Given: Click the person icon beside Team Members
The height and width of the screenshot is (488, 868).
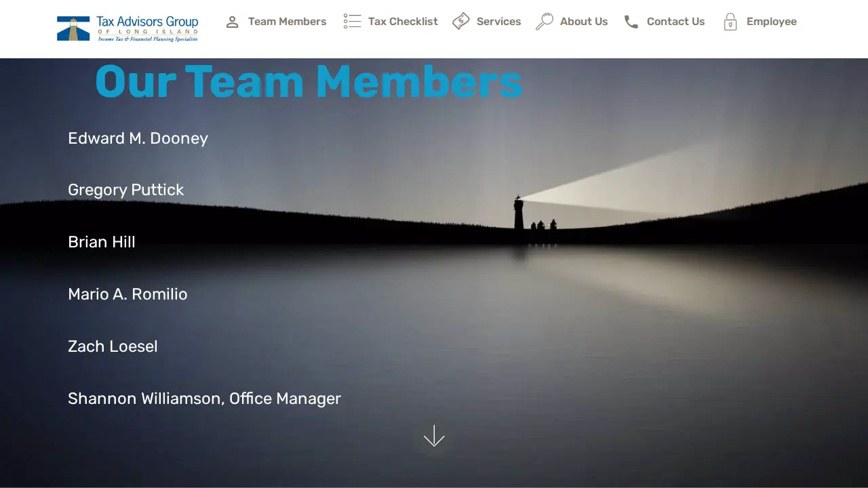Looking at the screenshot, I should tap(232, 22).
